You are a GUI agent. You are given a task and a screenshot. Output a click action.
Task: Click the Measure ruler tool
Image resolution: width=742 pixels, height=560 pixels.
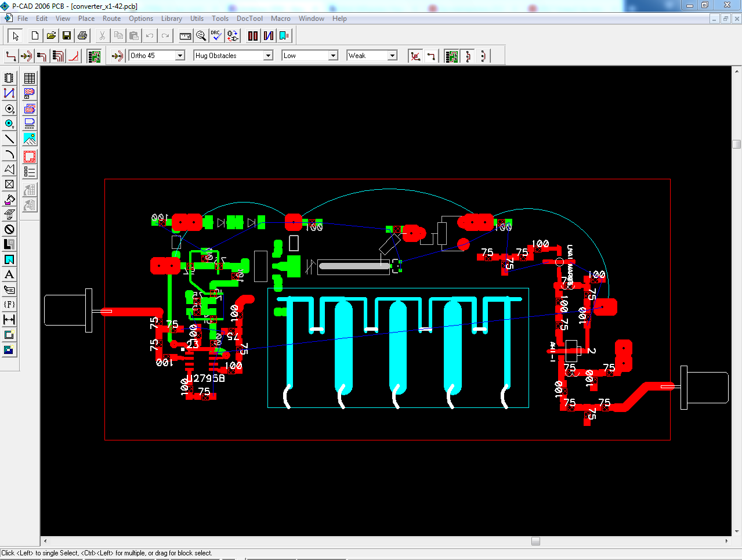click(185, 36)
